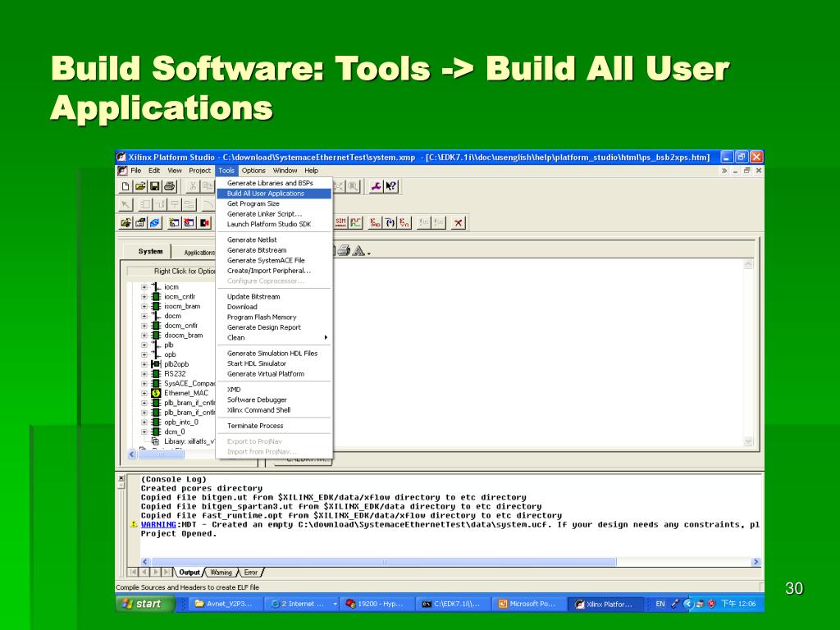Click the open project folder icon in third toolbar

(x=126, y=223)
